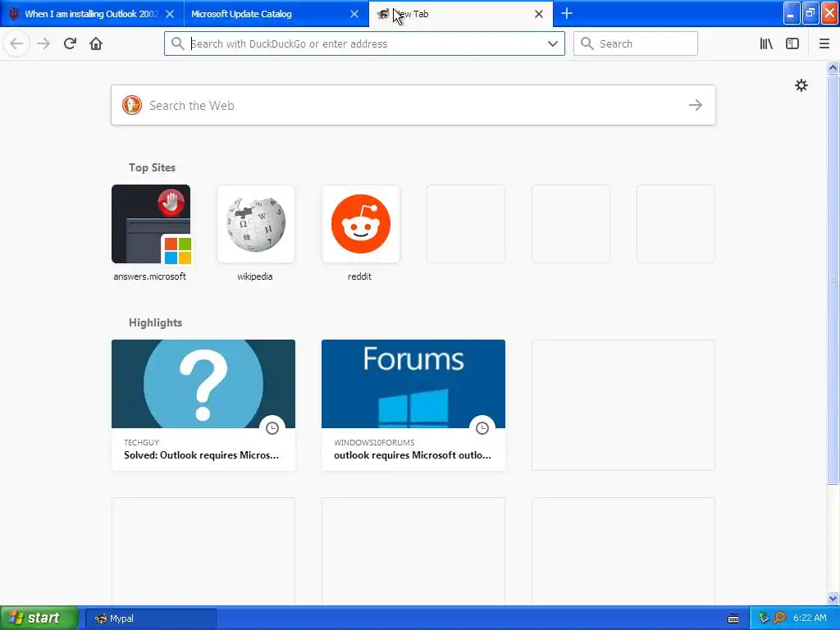Open the hamburger application menu
The height and width of the screenshot is (630, 840).
824,43
